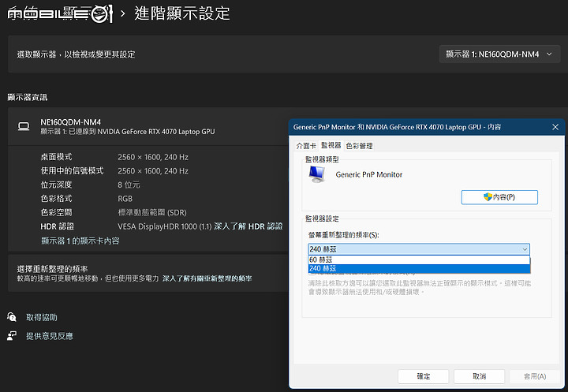This screenshot has width=568, height=392.
Task: Click the HDR 認證 label
Action: coord(58,226)
